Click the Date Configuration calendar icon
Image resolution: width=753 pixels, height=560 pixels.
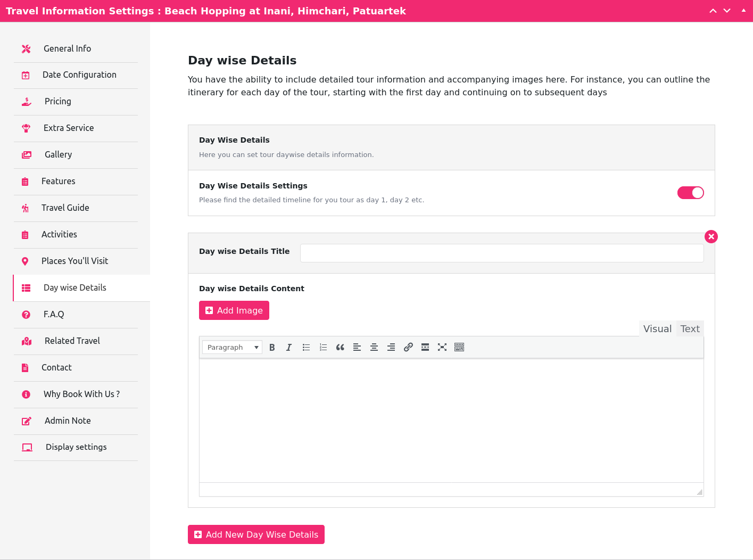coord(26,76)
